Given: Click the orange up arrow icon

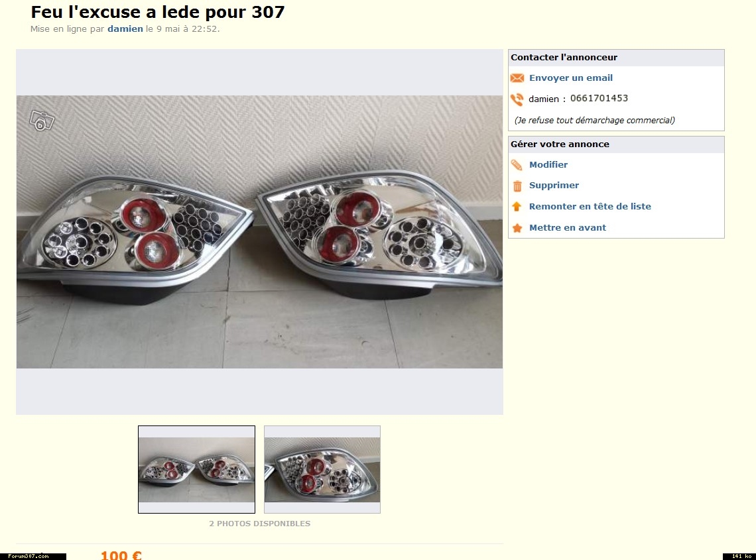Looking at the screenshot, I should coord(517,206).
